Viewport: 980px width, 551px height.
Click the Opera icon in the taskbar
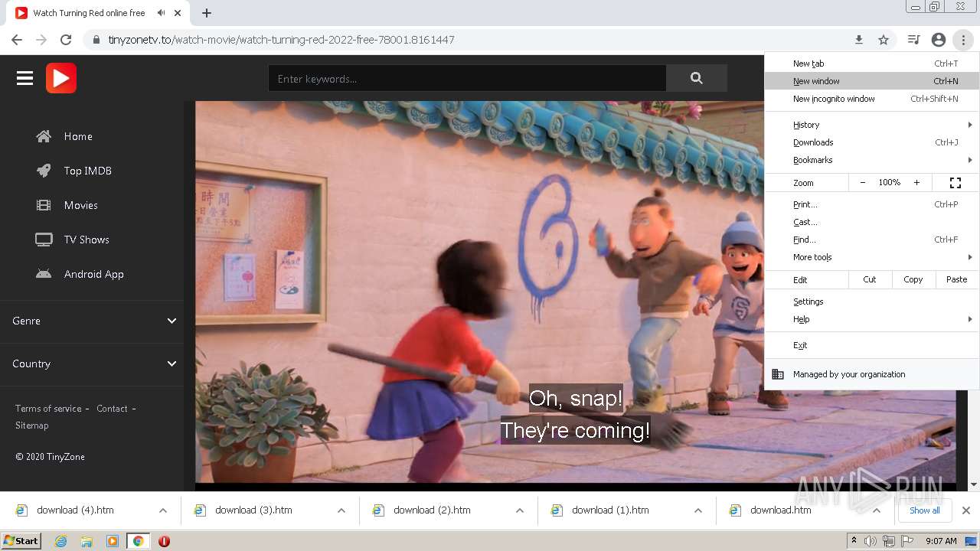(x=164, y=541)
